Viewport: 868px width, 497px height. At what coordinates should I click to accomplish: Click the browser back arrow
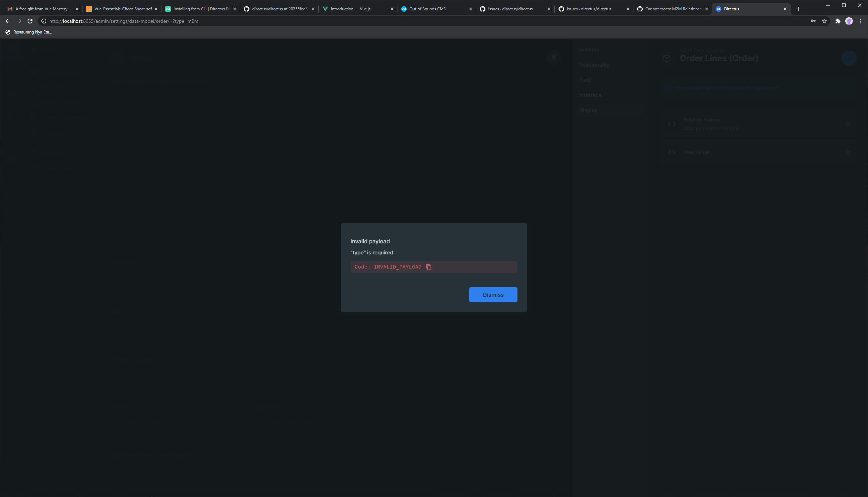point(8,21)
